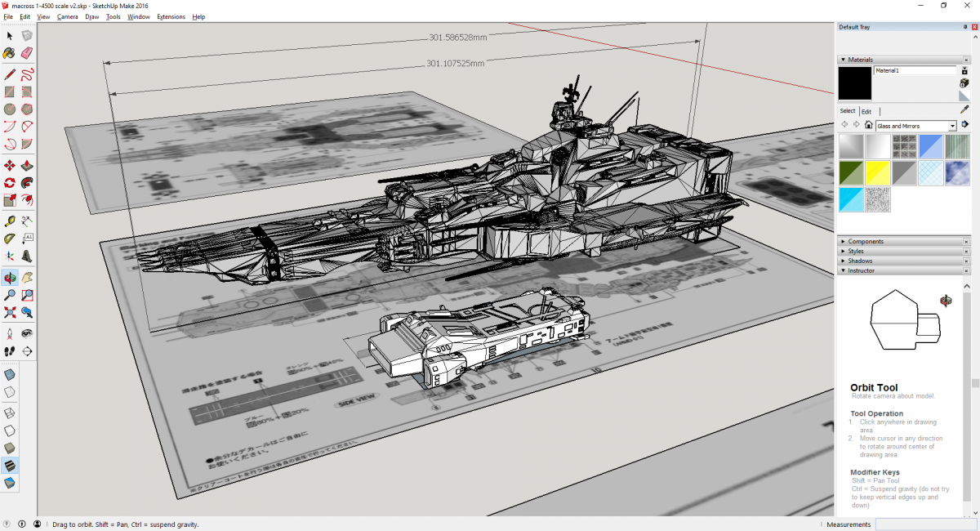Collapse the Materials panel
Viewport: 980px width, 531px height.
(842, 60)
